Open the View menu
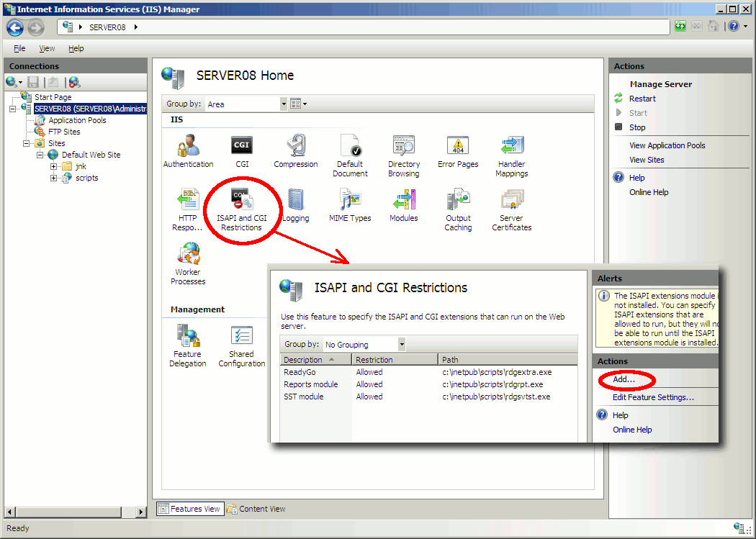The width and height of the screenshot is (756, 539). click(47, 48)
